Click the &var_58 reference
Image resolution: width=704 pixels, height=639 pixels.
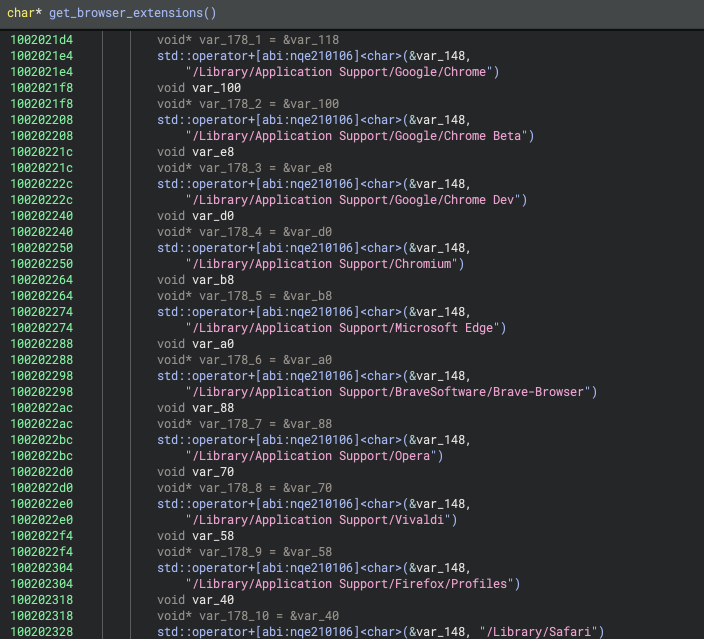308,552
